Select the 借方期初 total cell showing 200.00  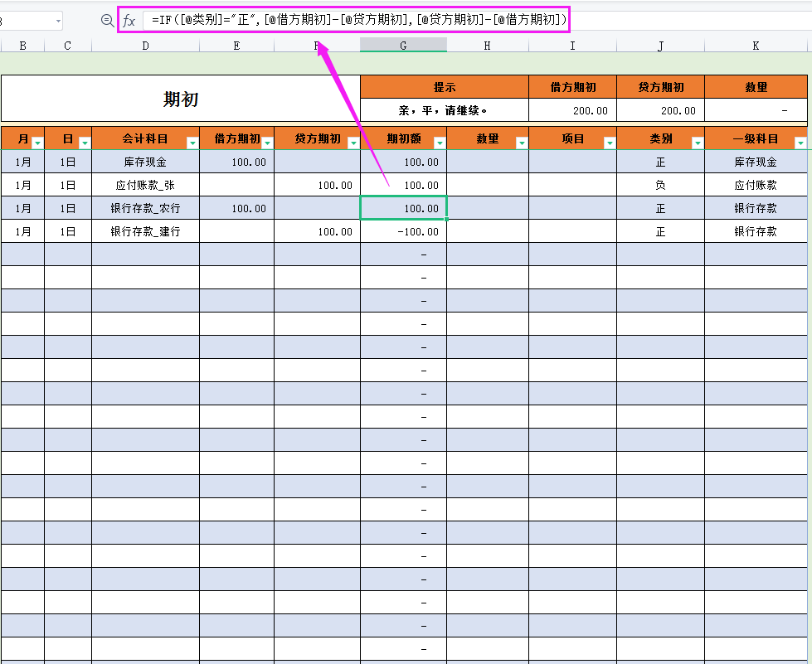pos(573,109)
